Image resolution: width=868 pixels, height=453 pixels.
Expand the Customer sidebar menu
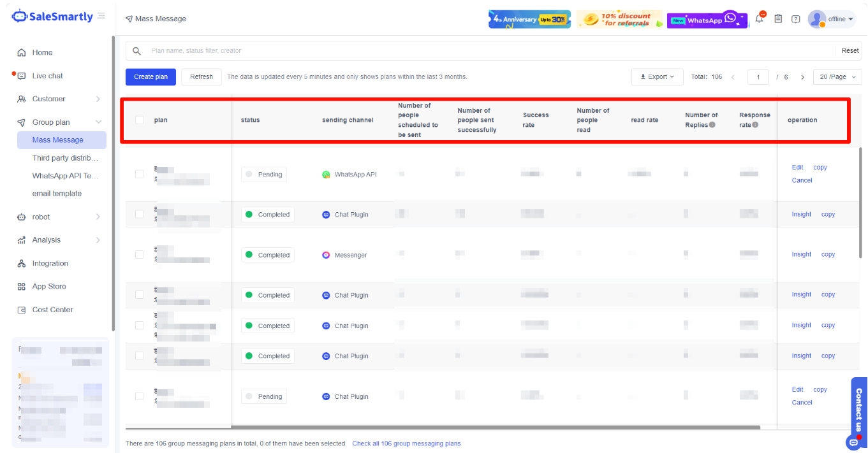59,99
